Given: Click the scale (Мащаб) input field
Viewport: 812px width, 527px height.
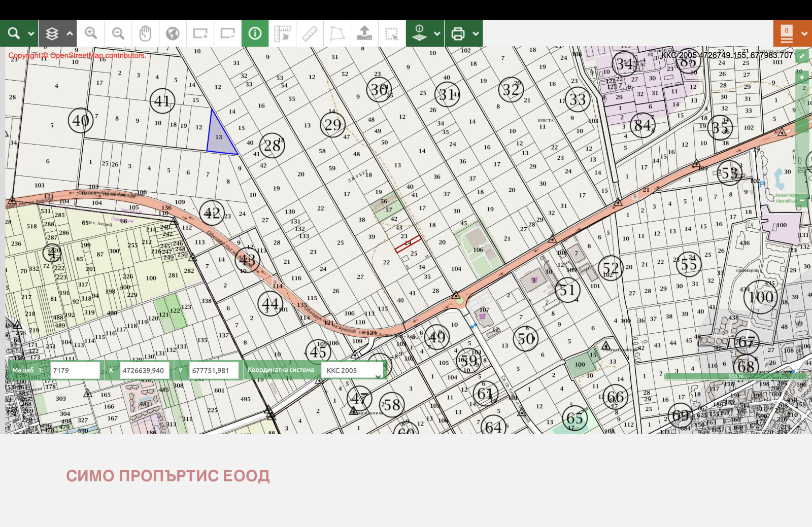Looking at the screenshot, I should (75, 370).
